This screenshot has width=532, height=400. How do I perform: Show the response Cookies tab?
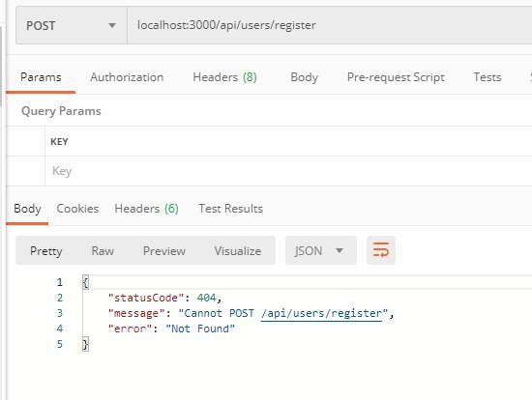(77, 209)
